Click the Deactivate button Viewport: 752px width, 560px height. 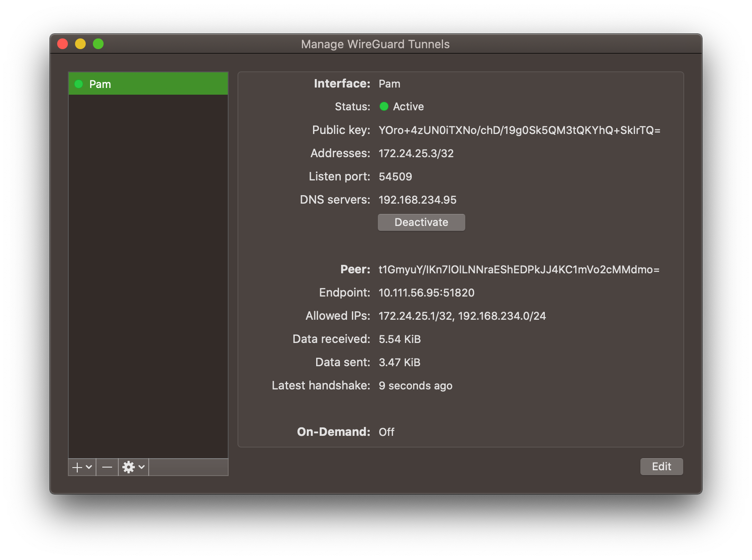[421, 222]
